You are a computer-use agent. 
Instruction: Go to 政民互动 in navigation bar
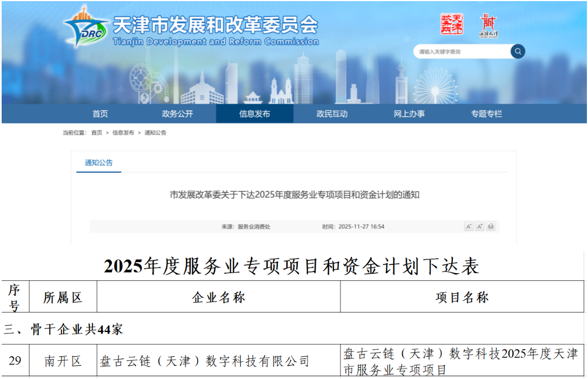point(332,114)
